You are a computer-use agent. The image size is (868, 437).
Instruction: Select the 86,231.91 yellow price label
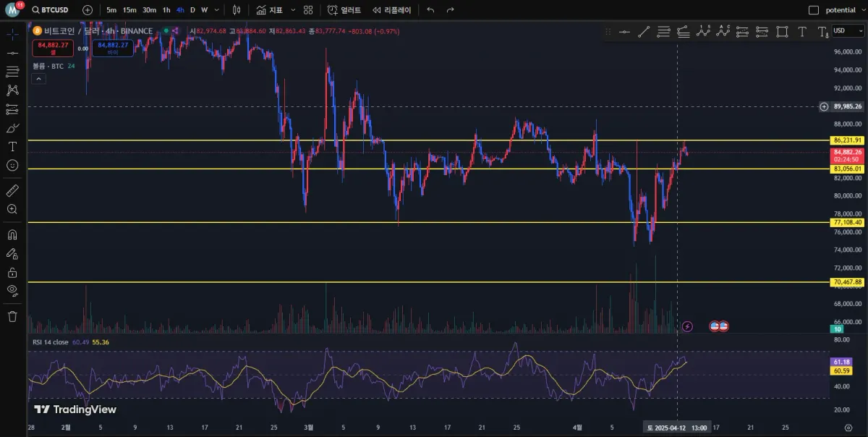click(848, 140)
